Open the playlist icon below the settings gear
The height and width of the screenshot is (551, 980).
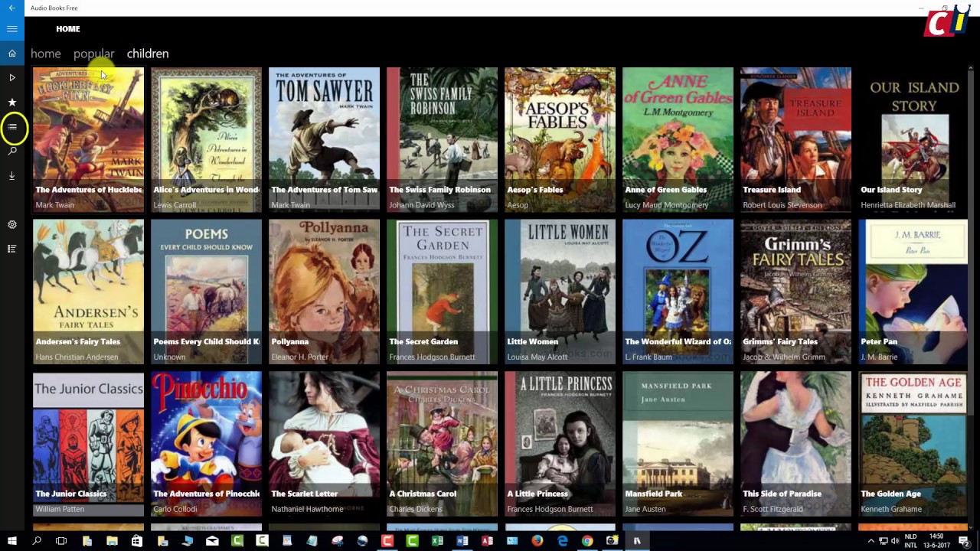(x=12, y=249)
